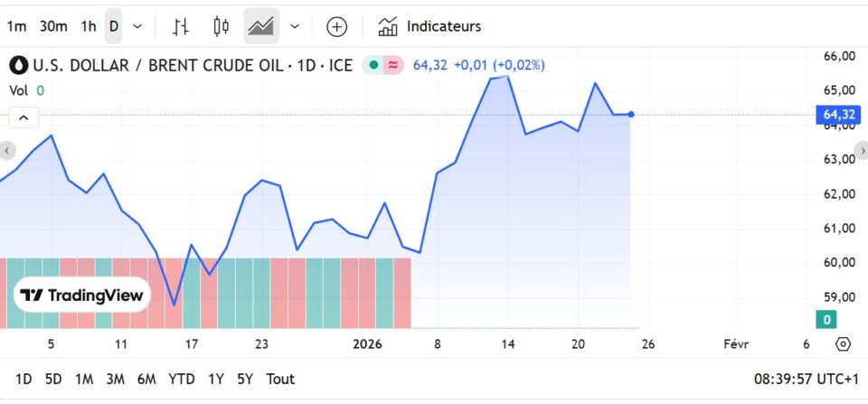Click the 64,32 price label on axis
Viewport: 868px width, 404px height.
(838, 115)
